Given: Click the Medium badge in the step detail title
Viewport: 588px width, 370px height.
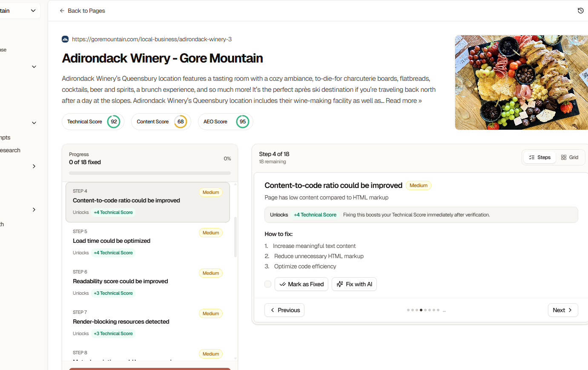Looking at the screenshot, I should [x=419, y=185].
